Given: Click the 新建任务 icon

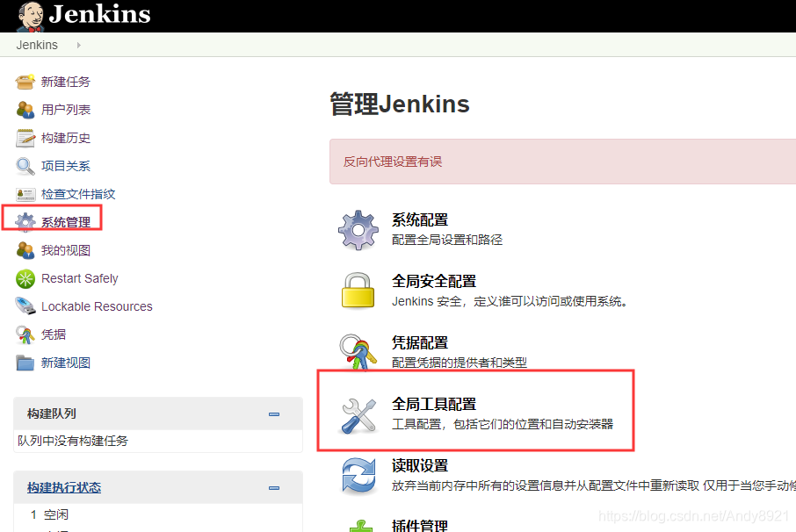Looking at the screenshot, I should point(25,82).
